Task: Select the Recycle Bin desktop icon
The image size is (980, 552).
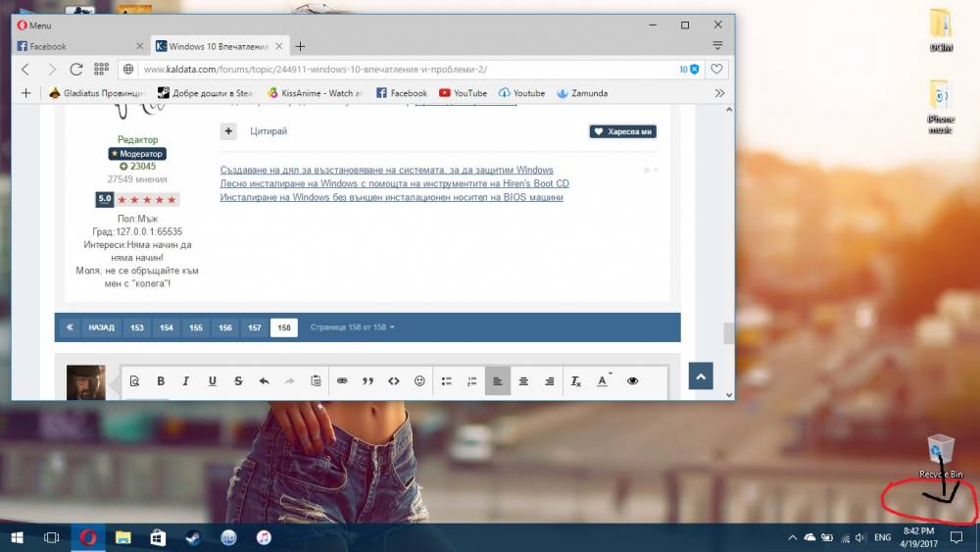Action: click(941, 457)
